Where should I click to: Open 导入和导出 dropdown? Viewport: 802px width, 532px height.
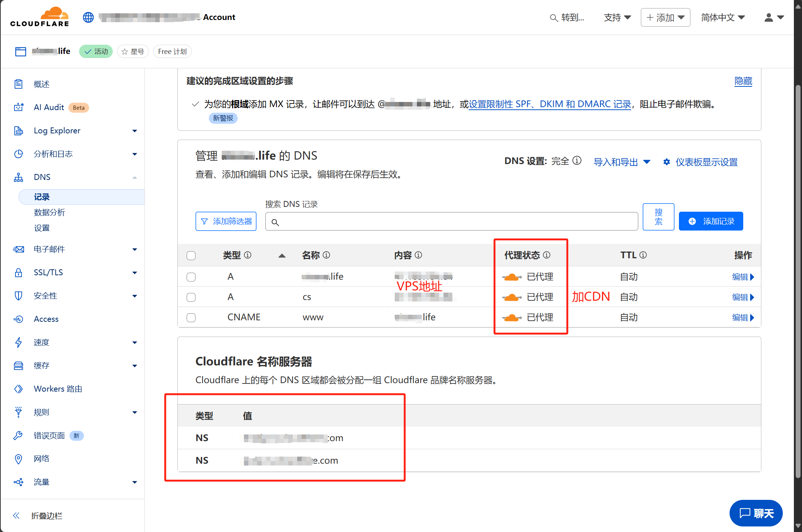point(622,162)
